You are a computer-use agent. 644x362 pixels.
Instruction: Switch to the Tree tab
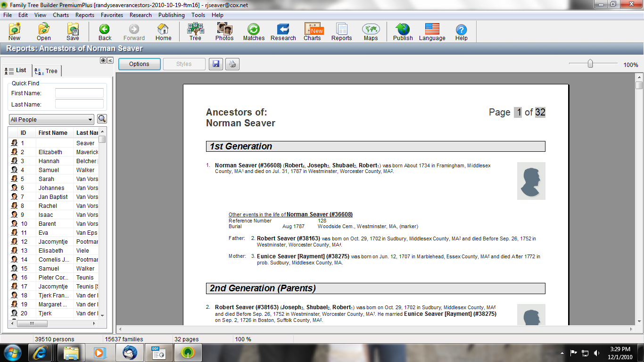coord(47,71)
